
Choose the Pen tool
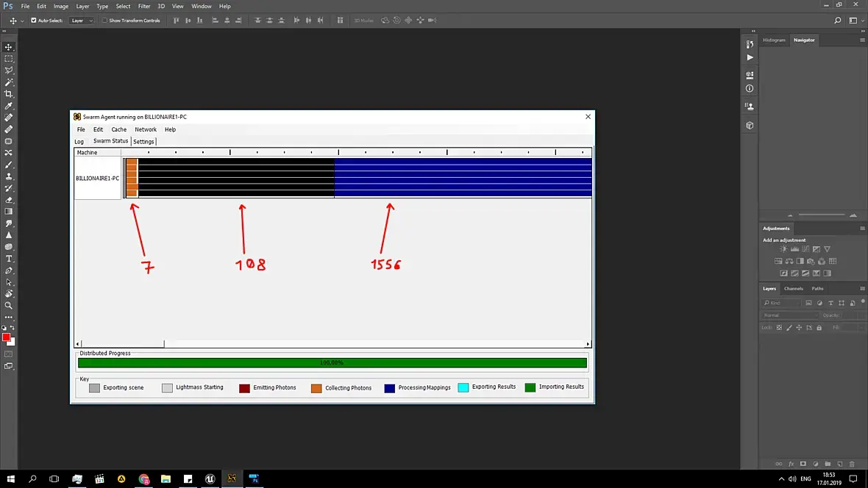pos(9,270)
